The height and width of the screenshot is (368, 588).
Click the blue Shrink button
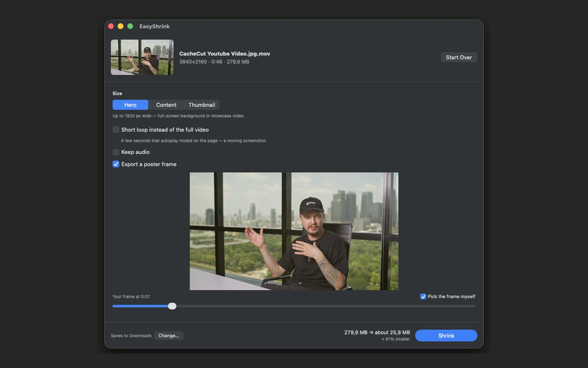coord(446,336)
